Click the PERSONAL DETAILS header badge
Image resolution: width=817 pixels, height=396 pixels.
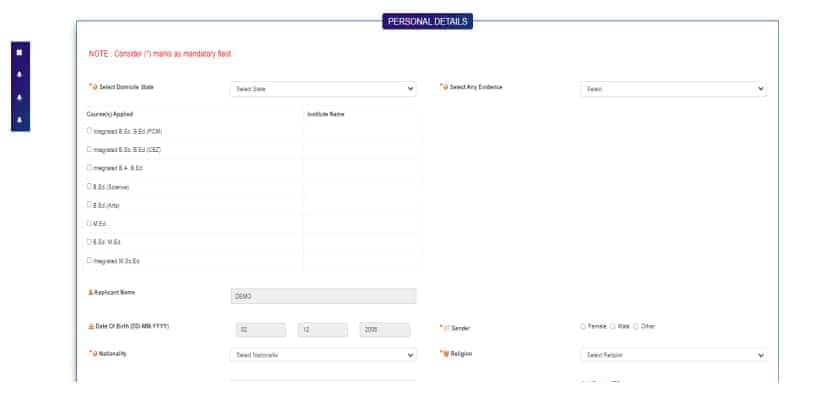click(427, 21)
